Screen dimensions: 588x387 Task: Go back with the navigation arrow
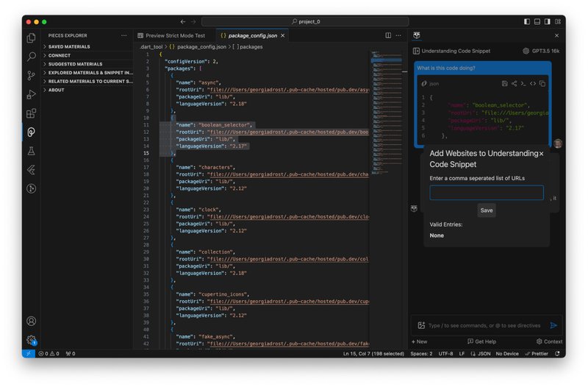pyautogui.click(x=182, y=22)
